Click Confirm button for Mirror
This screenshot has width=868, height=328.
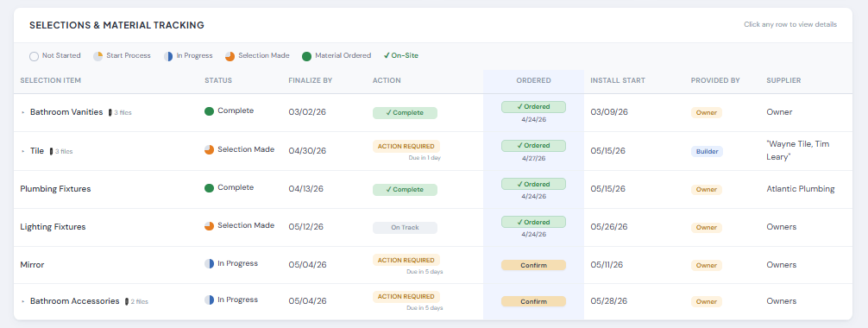tap(533, 265)
